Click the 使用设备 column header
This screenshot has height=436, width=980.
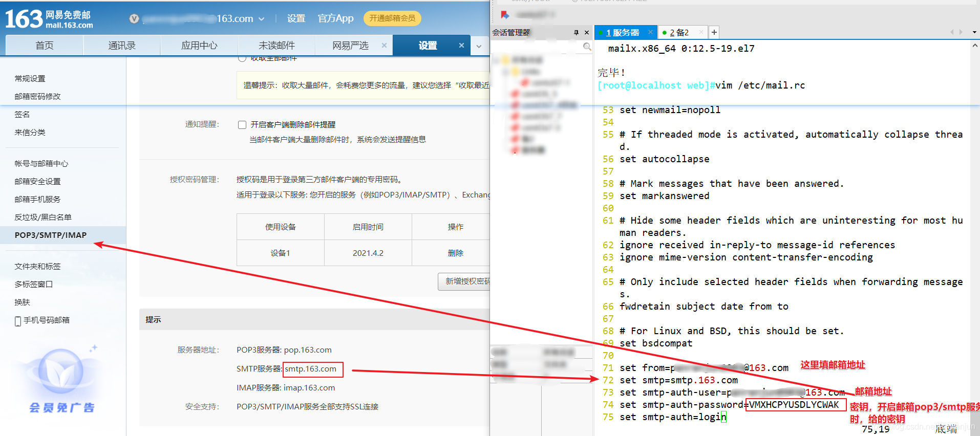pos(281,227)
